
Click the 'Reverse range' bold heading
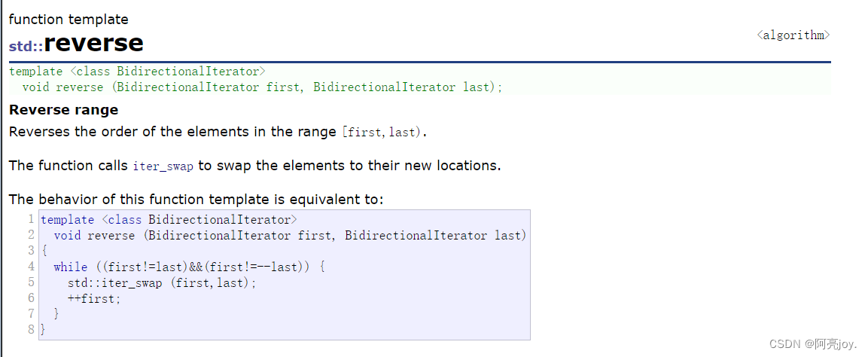coord(63,110)
